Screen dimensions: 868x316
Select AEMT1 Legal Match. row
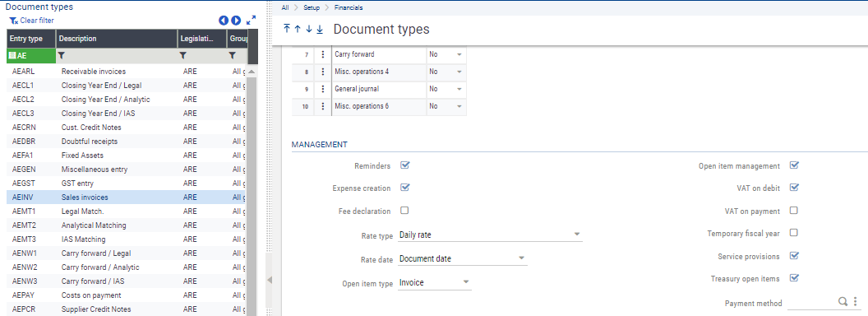tap(127, 211)
